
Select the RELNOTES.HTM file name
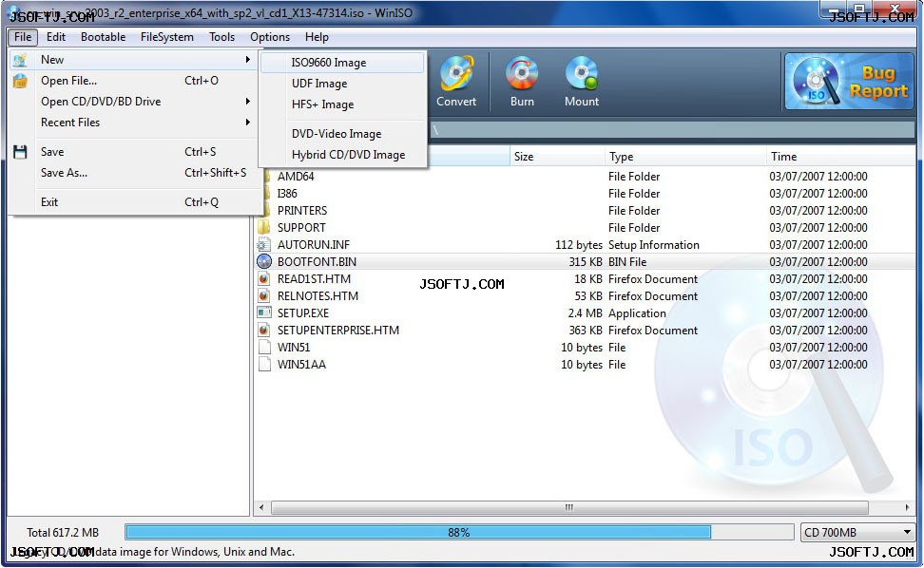click(318, 296)
